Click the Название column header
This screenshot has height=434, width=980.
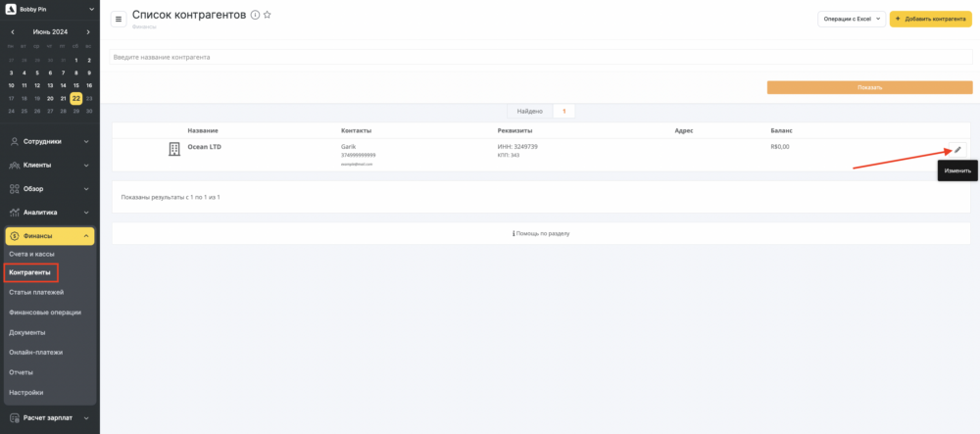click(203, 130)
